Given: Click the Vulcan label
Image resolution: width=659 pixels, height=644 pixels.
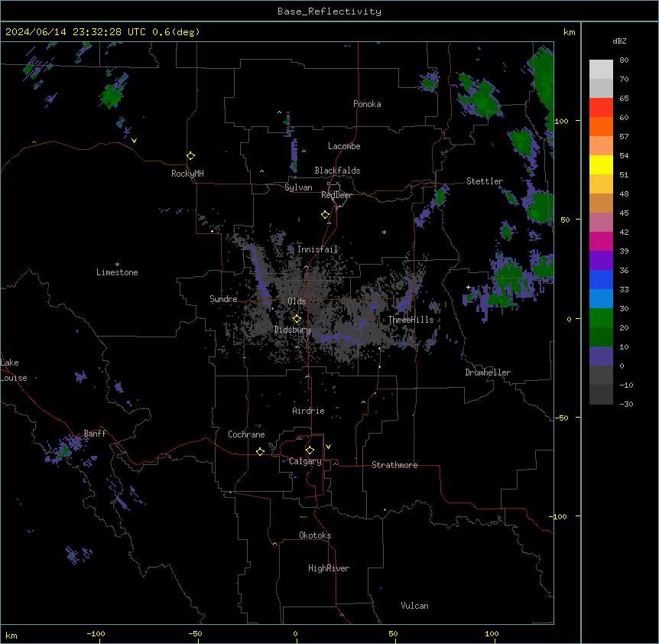Looking at the screenshot, I should (415, 606).
